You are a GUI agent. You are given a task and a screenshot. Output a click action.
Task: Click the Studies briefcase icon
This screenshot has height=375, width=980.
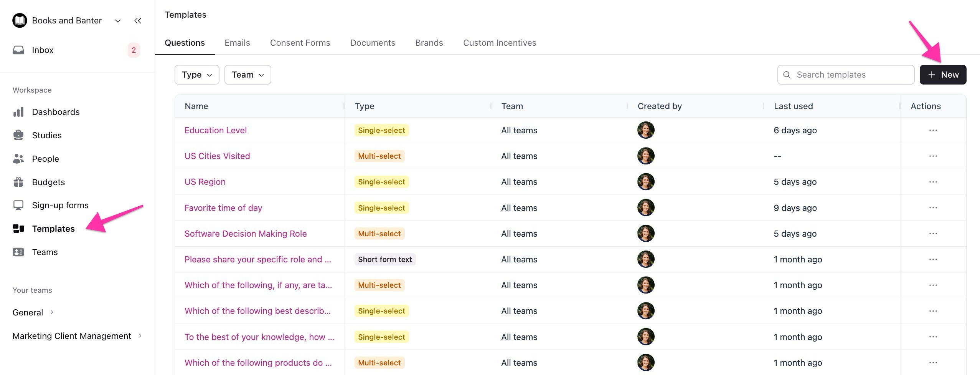[x=18, y=135]
